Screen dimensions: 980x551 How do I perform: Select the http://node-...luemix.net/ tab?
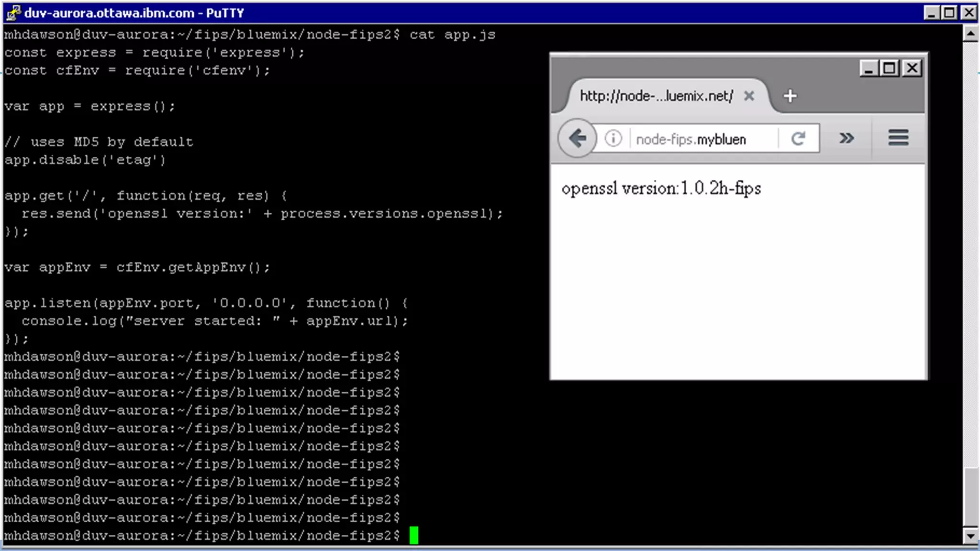[x=656, y=96]
